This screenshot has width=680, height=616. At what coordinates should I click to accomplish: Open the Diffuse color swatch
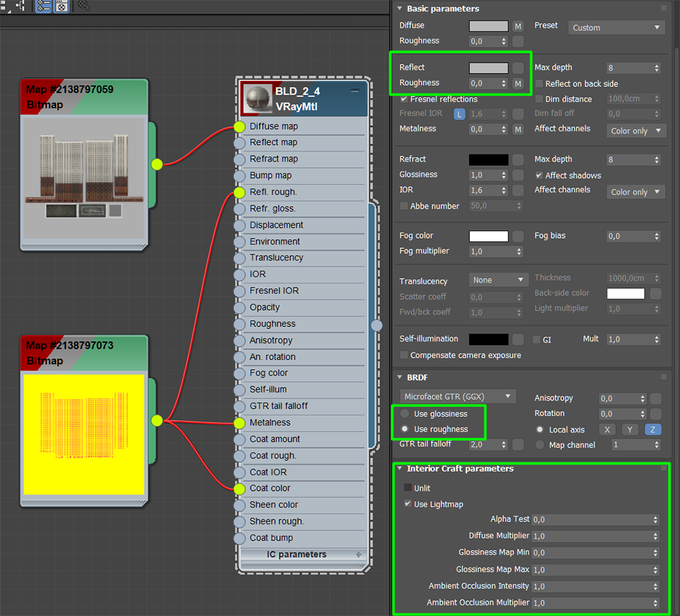tap(489, 26)
